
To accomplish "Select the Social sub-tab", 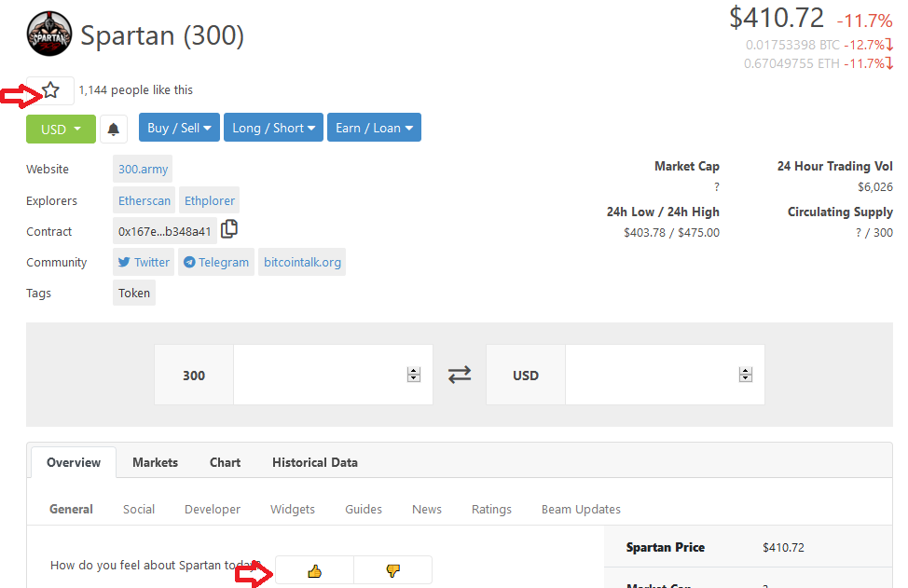I will click(139, 510).
